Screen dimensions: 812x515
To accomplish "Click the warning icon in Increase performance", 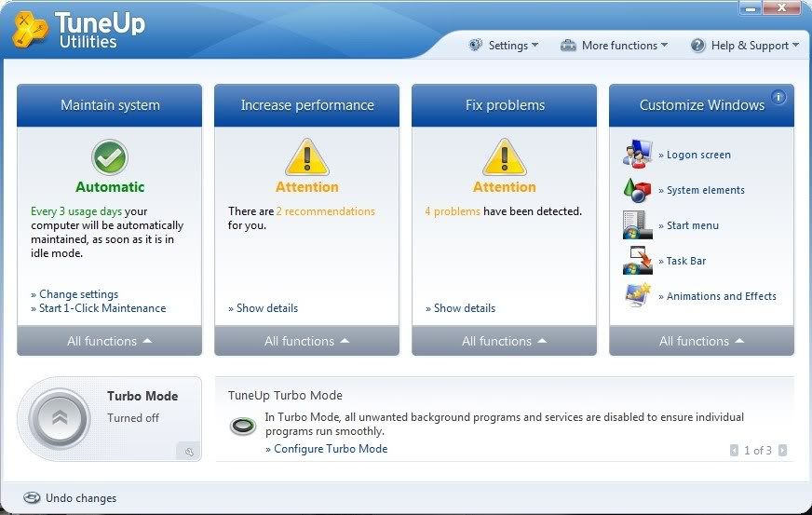I will 307,157.
